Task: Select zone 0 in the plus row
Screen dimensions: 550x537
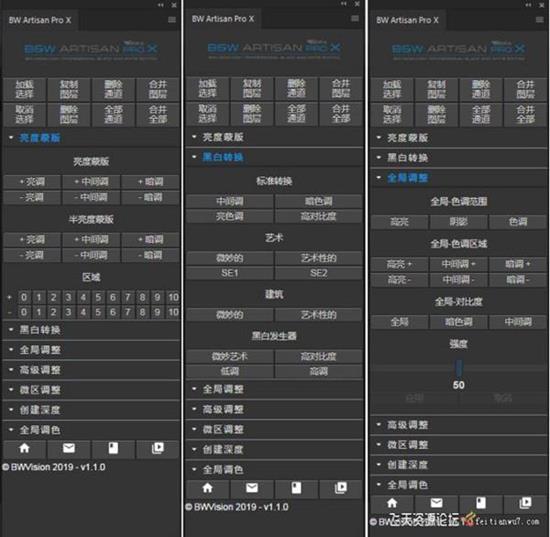Action: coord(24,297)
